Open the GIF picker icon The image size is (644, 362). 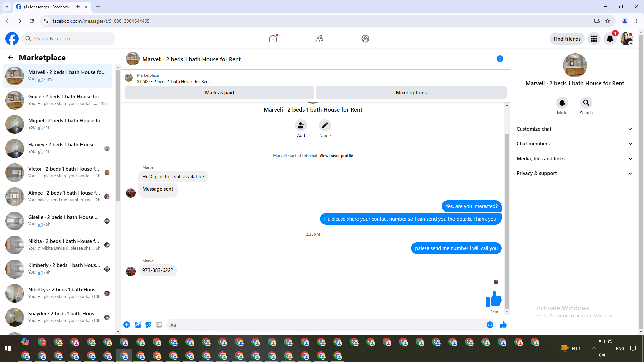[x=159, y=325]
